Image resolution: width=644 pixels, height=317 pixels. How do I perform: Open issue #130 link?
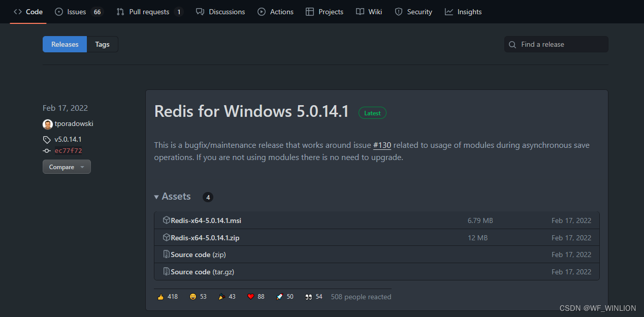[x=382, y=145]
